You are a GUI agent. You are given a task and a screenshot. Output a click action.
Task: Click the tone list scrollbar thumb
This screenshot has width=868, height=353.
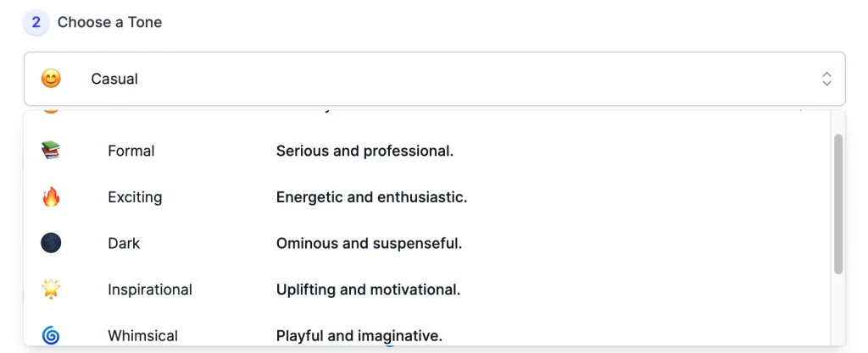(x=838, y=203)
